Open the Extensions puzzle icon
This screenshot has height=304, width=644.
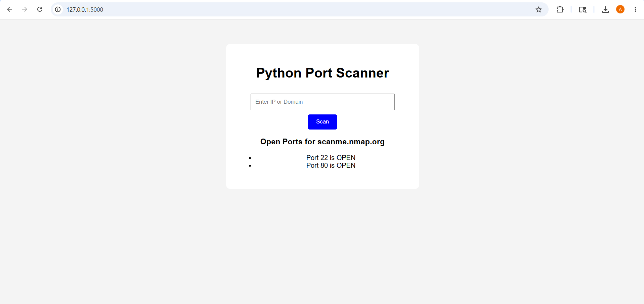(560, 9)
